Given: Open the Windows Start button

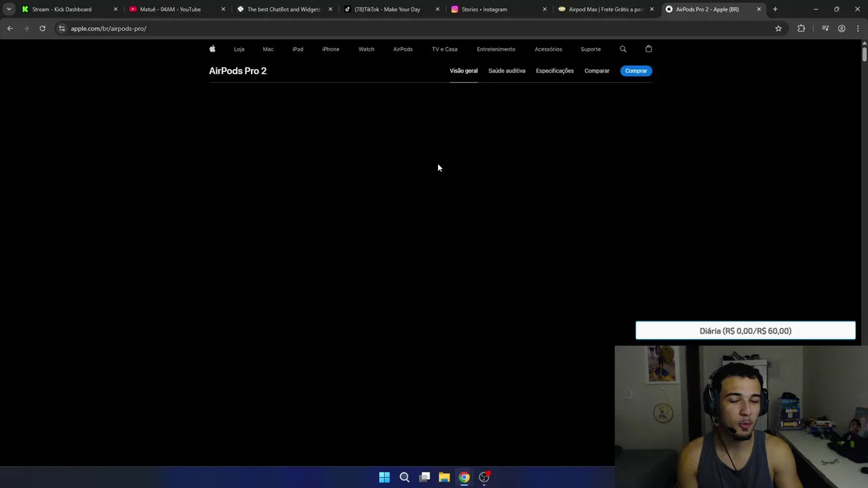Looking at the screenshot, I should click(384, 477).
